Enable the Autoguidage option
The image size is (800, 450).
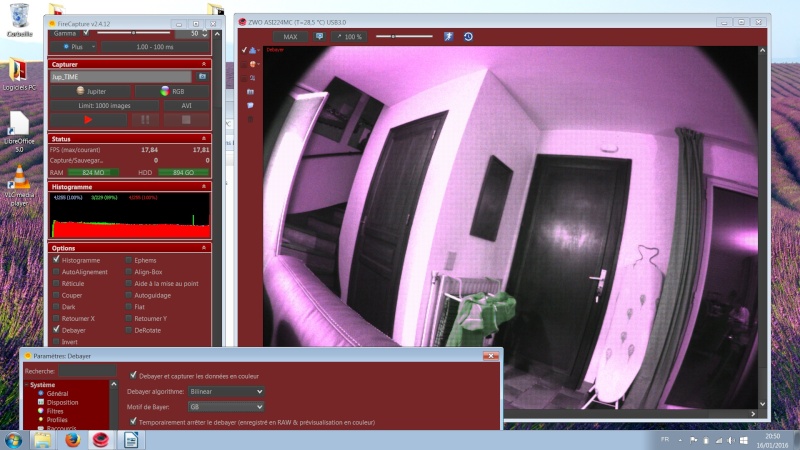pyautogui.click(x=129, y=295)
